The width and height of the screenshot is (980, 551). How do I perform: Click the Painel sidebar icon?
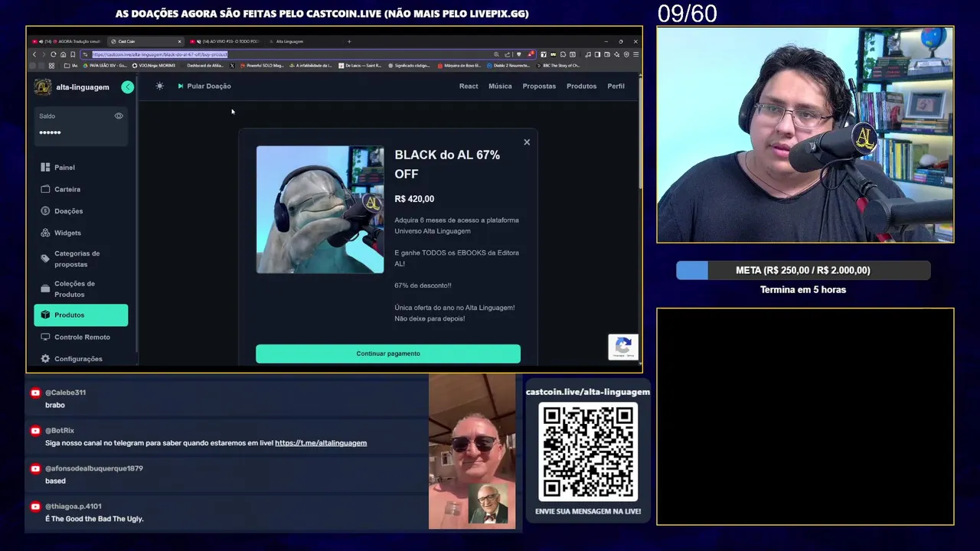click(45, 168)
